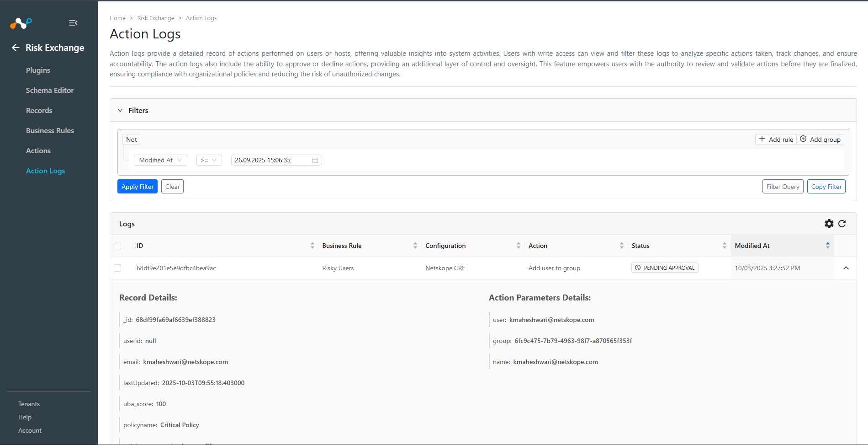Click the date input showing 26.09.2025 15:06:35

(x=276, y=160)
